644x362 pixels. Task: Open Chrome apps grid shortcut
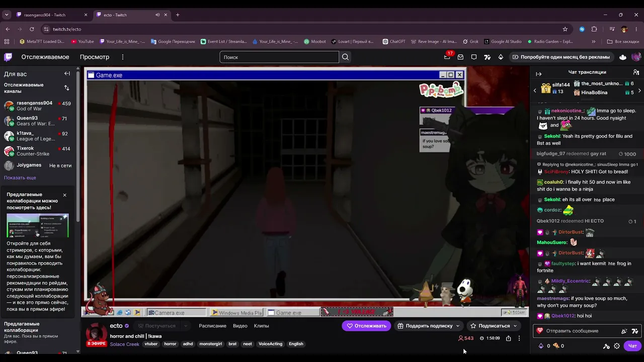point(7,42)
